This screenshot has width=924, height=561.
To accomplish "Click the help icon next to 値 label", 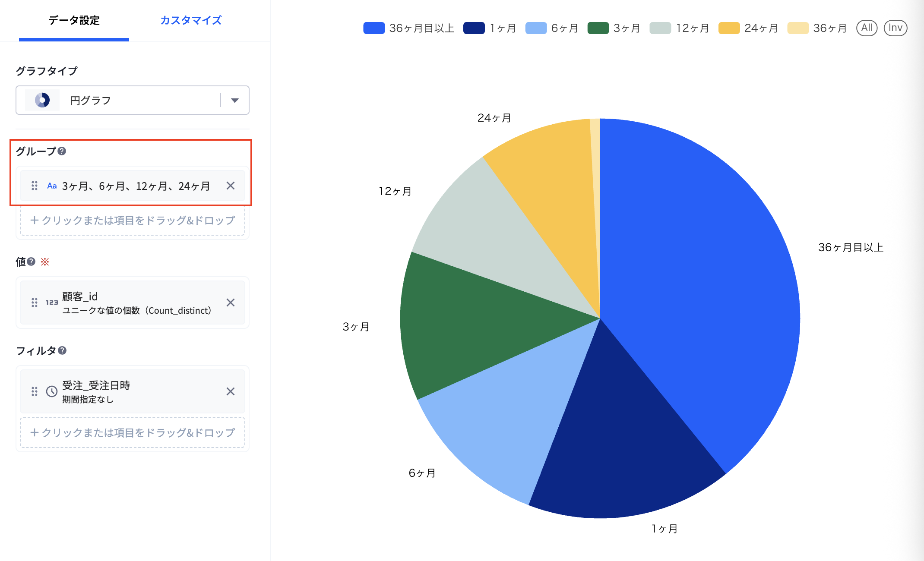I will 31,262.
